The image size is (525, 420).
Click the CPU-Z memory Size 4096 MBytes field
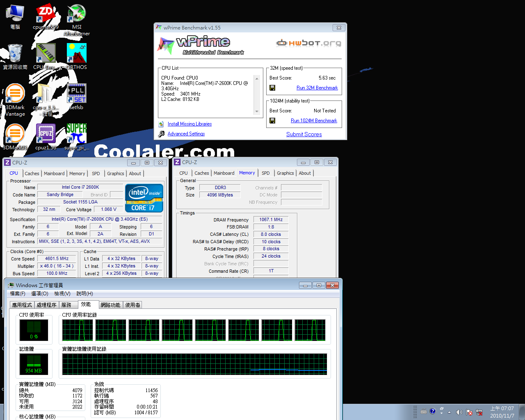220,195
